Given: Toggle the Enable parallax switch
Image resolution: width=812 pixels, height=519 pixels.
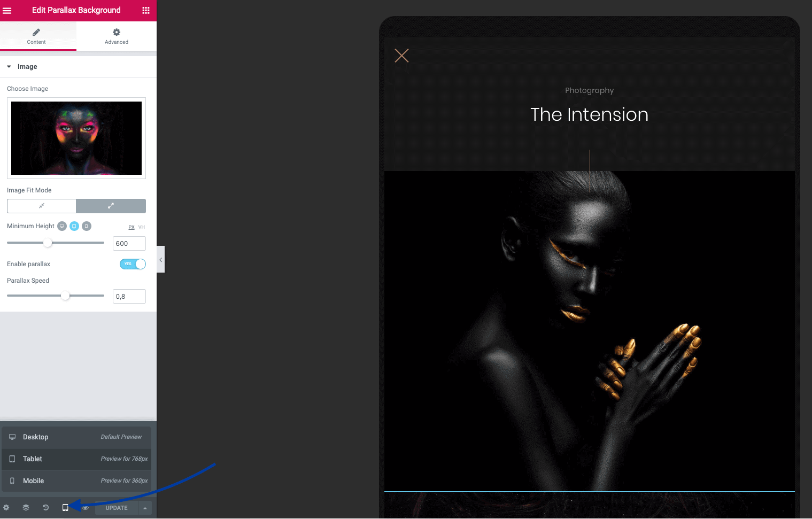Looking at the screenshot, I should [133, 264].
